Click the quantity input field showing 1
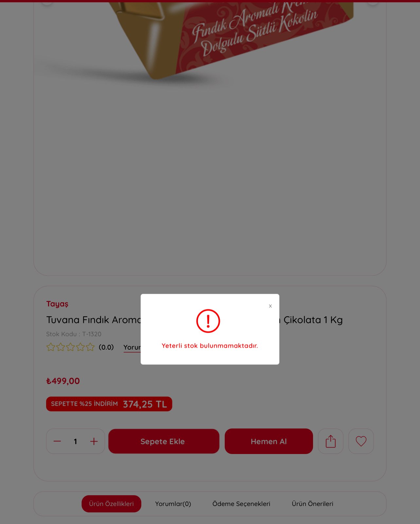This screenshot has height=524, width=420. tap(76, 441)
